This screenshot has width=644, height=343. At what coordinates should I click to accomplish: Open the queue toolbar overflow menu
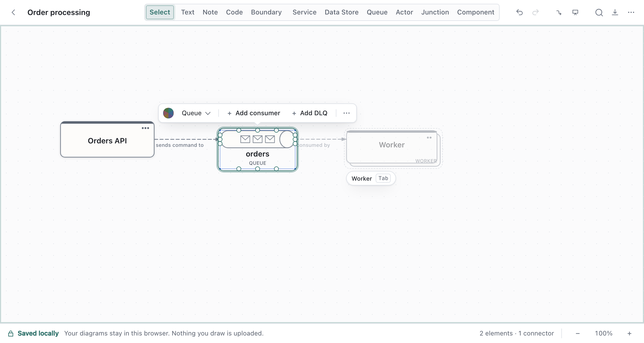[346, 113]
